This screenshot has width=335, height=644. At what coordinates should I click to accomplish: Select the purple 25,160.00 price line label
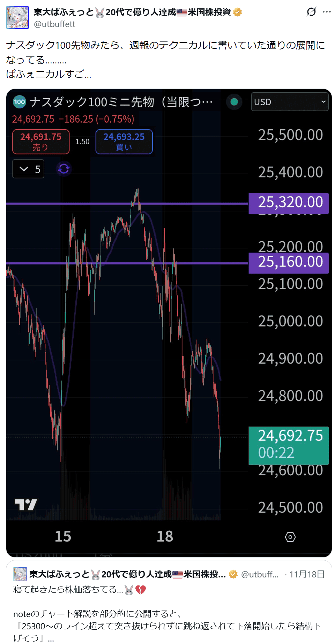click(288, 262)
